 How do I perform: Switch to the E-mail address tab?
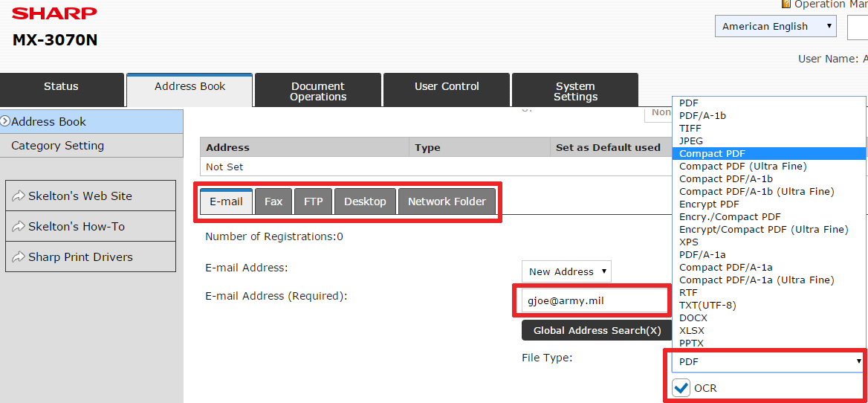(226, 201)
